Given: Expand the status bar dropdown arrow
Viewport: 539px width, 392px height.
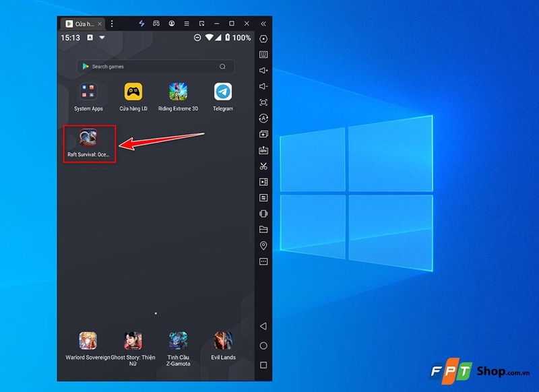Looking at the screenshot, I should click(102, 37).
